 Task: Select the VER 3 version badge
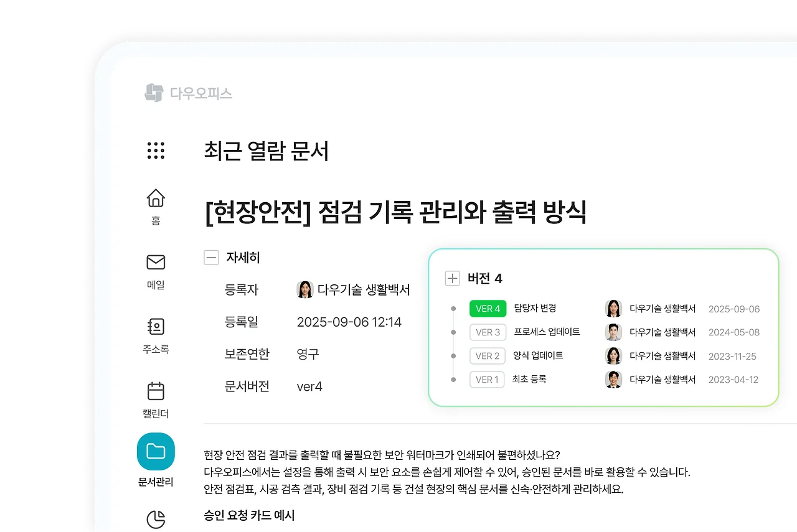(488, 332)
